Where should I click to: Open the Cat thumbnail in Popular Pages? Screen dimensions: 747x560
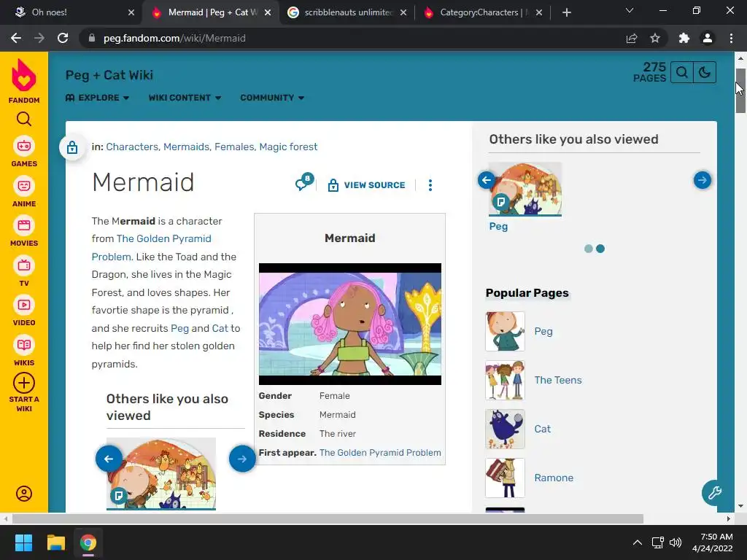(x=505, y=429)
